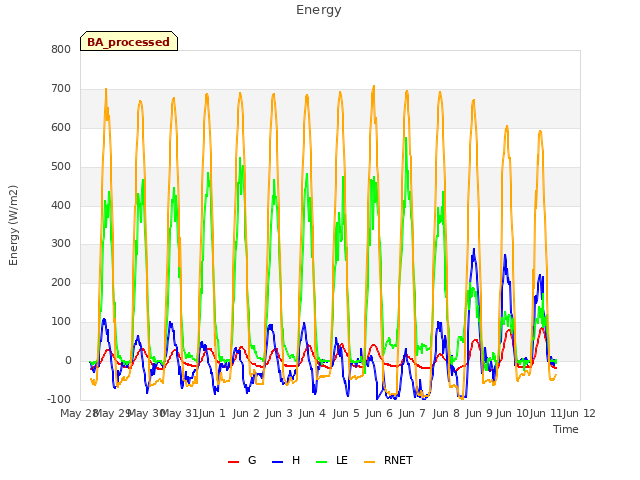Click the 700 y-axis tick label
Screen dimensions: 640x480
tap(61, 89)
